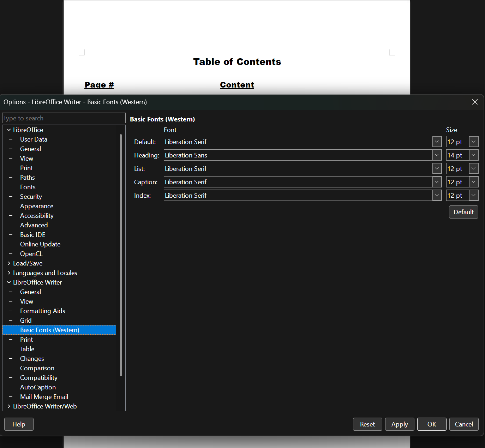
Task: Open the List font dropdown arrow
Action: (437, 168)
